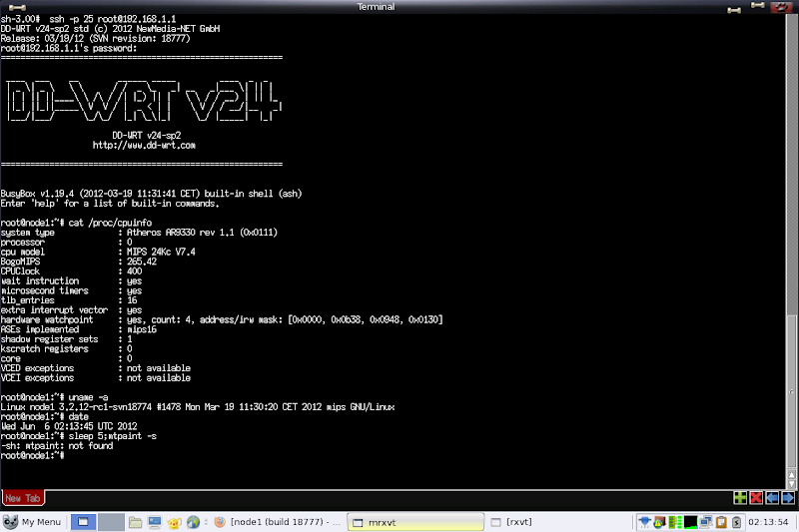Switch to second virtual desktop in pager

(111, 522)
